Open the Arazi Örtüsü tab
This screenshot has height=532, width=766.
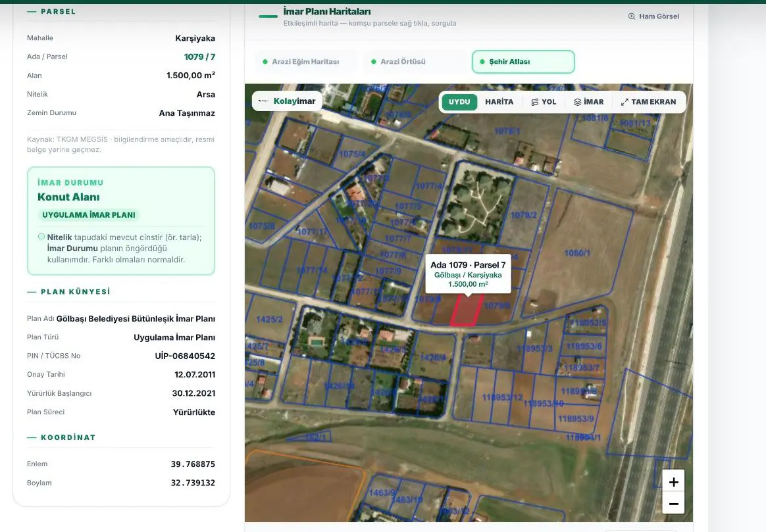415,62
